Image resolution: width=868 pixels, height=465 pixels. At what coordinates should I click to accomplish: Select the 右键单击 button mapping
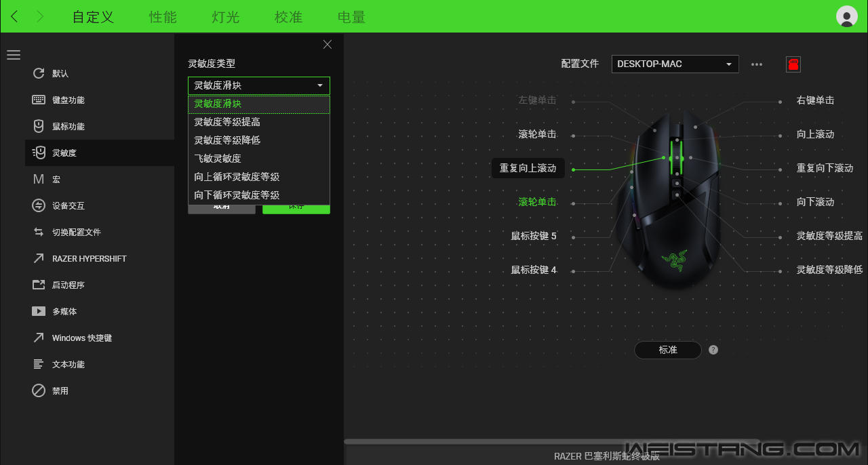[815, 100]
